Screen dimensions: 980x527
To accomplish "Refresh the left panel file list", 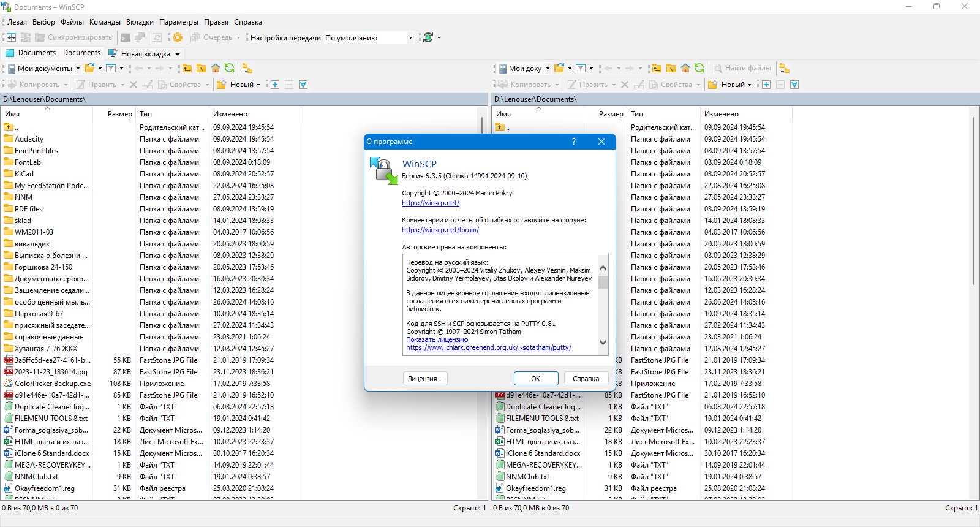I will pos(229,68).
